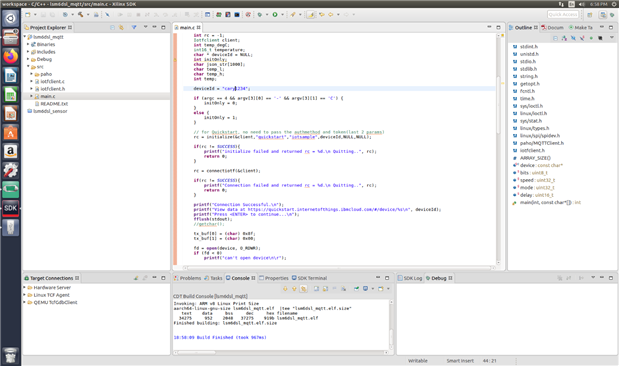Expand QEMU TcfGdbClient node
The height and width of the screenshot is (366, 619).
[x=25, y=302]
